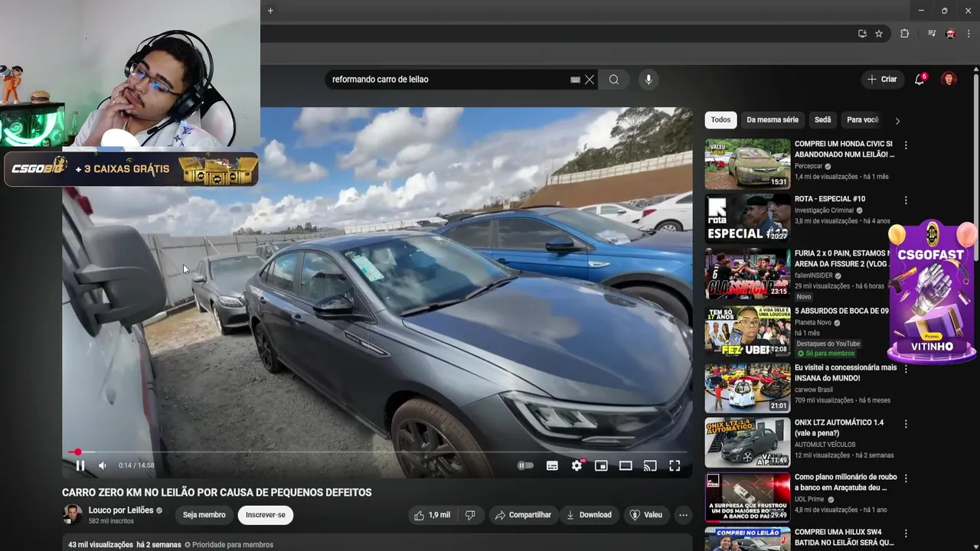This screenshot has height=551, width=980.
Task: Show more filter chips with arrow
Action: [897, 121]
